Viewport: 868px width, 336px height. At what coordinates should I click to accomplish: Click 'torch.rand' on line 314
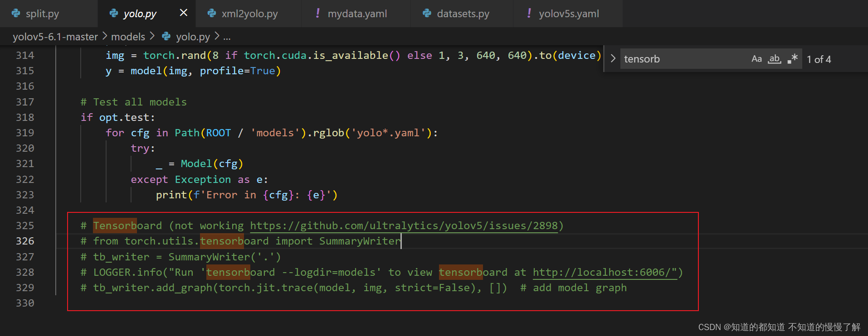pos(175,55)
